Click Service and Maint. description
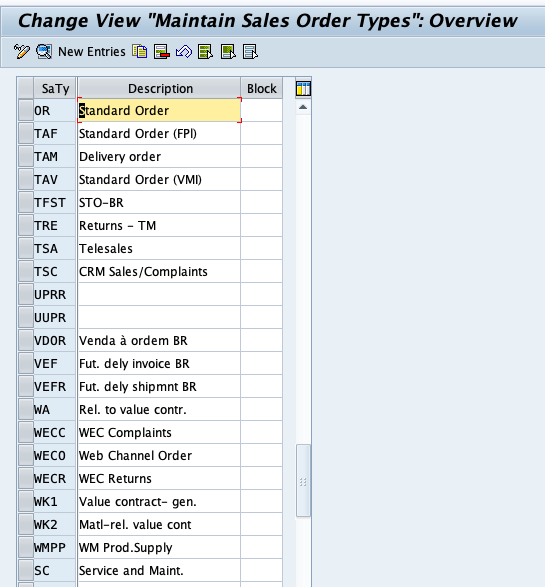 [x=159, y=570]
